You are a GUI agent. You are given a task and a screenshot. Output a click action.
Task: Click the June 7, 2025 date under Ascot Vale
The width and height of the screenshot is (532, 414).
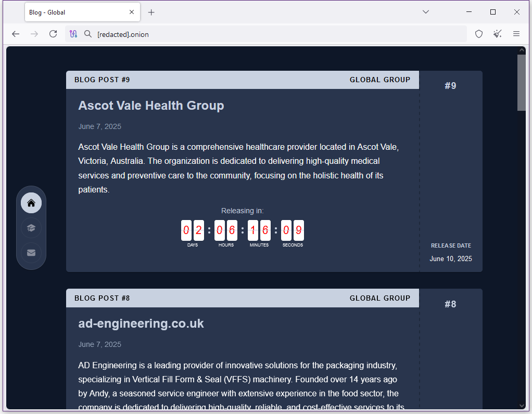tap(100, 126)
